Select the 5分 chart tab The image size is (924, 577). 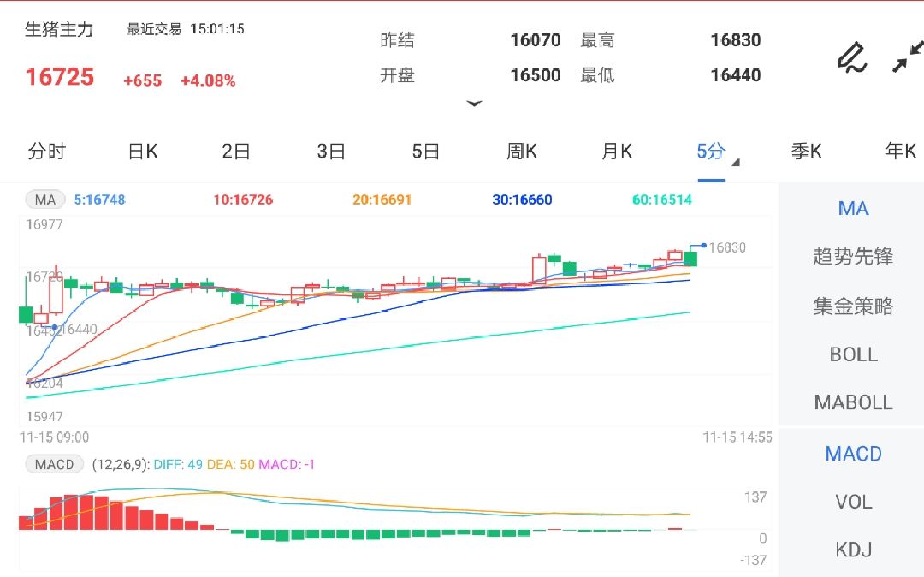tap(711, 152)
